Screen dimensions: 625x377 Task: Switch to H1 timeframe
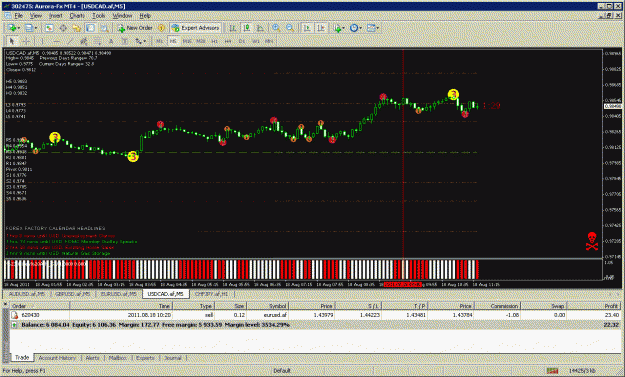click(x=214, y=41)
